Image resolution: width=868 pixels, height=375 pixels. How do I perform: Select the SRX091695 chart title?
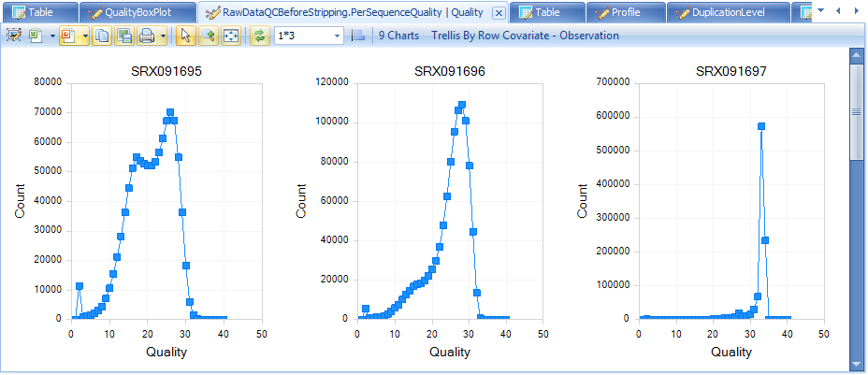(x=166, y=71)
